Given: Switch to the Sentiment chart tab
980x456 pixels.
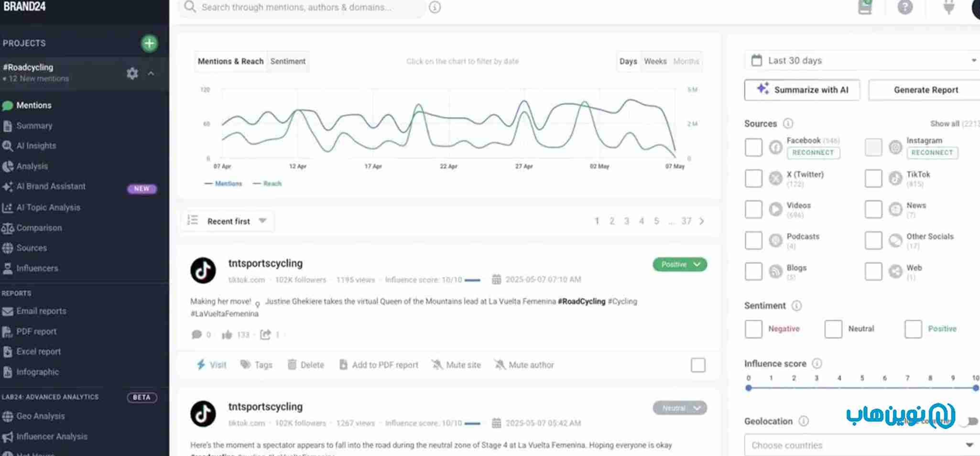Looking at the screenshot, I should click(x=288, y=62).
